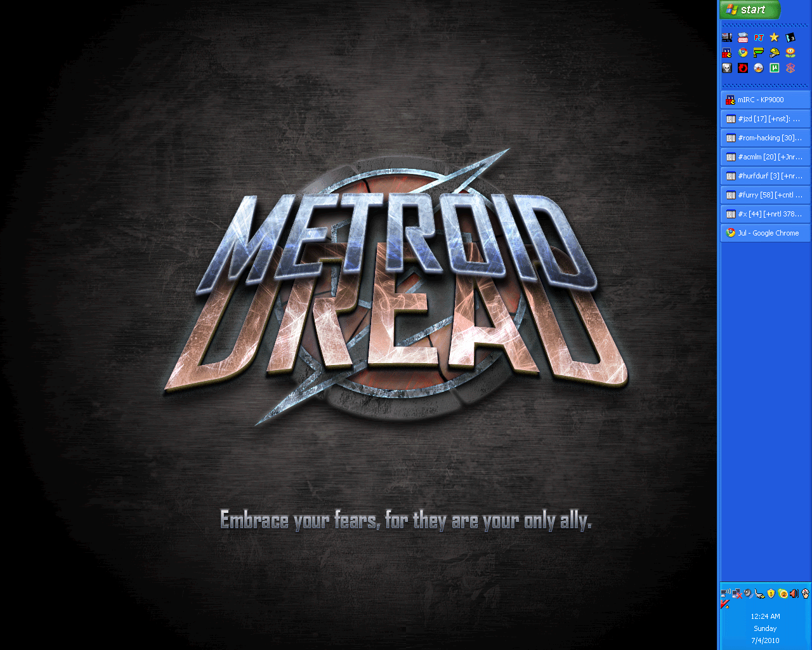
Task: Launch the game controller icon with red label
Action: pos(743,37)
